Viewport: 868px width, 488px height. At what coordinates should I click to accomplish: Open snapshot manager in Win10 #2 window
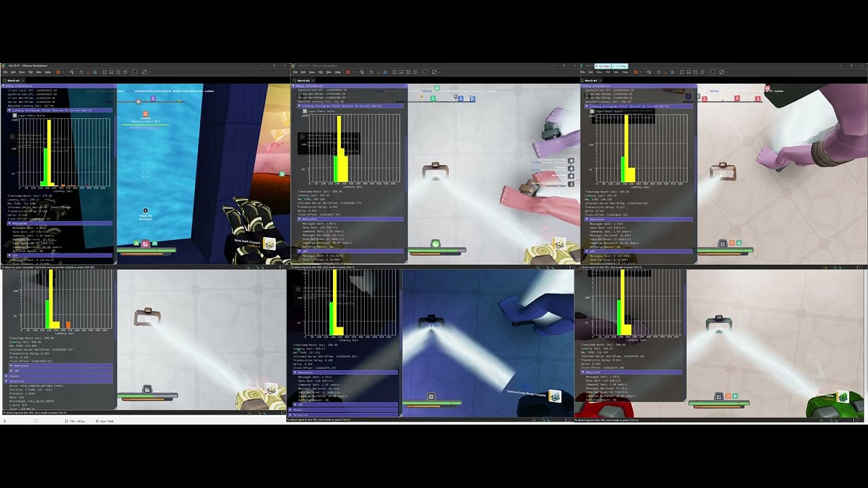[x=385, y=72]
